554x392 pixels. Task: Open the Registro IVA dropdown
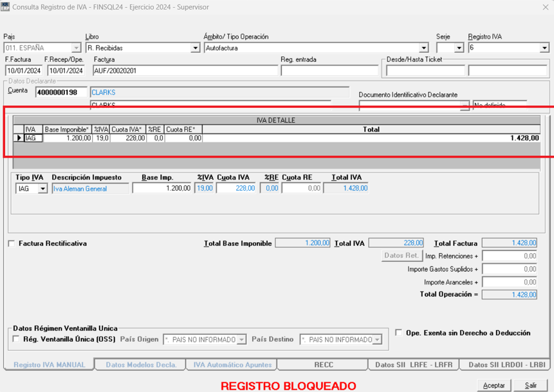click(544, 48)
